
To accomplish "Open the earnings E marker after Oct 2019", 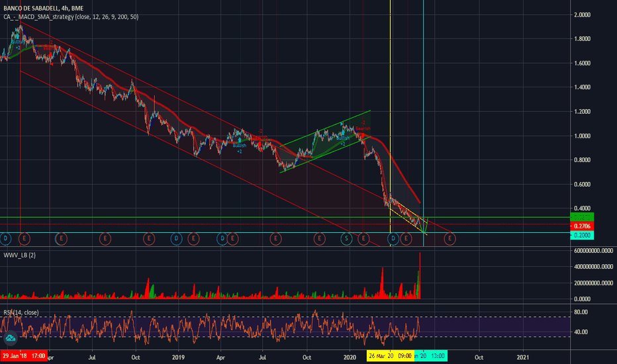I will pos(320,238).
